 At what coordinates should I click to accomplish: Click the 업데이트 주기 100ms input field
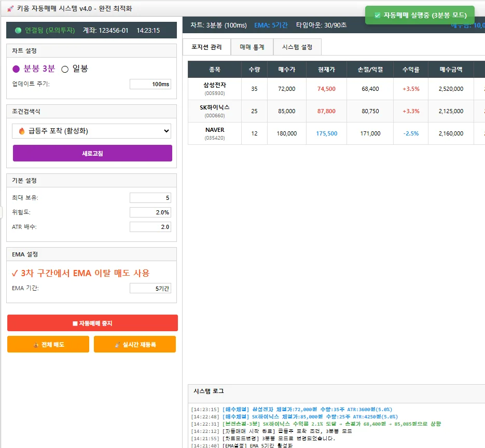pos(150,84)
